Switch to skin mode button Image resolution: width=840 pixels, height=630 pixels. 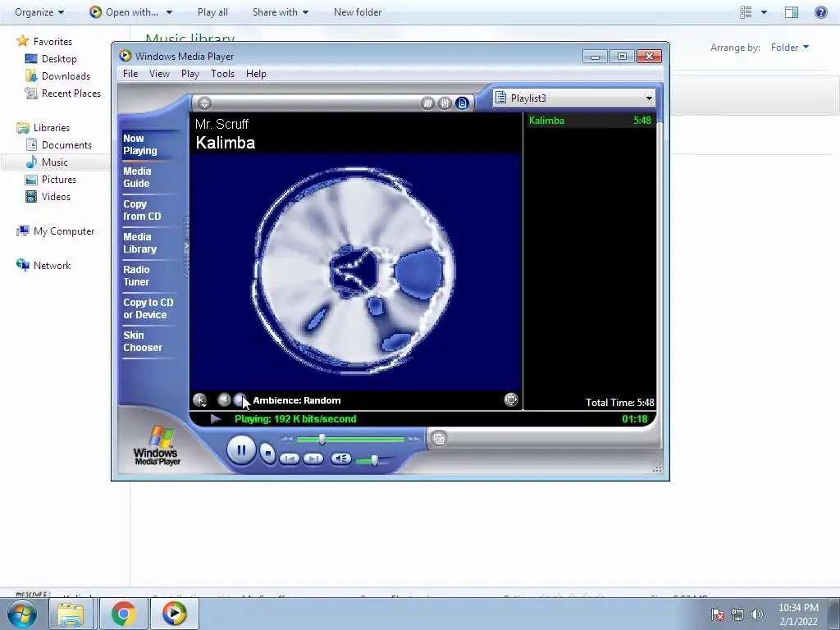tap(439, 439)
